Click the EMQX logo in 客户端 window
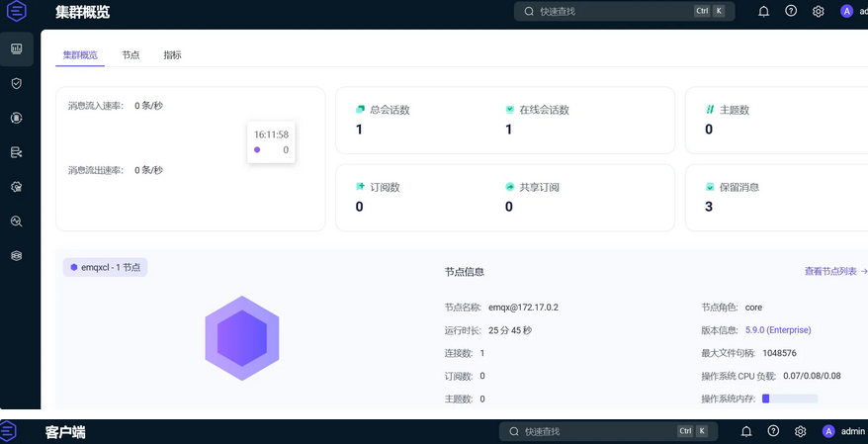This screenshot has width=868, height=444. 8,432
